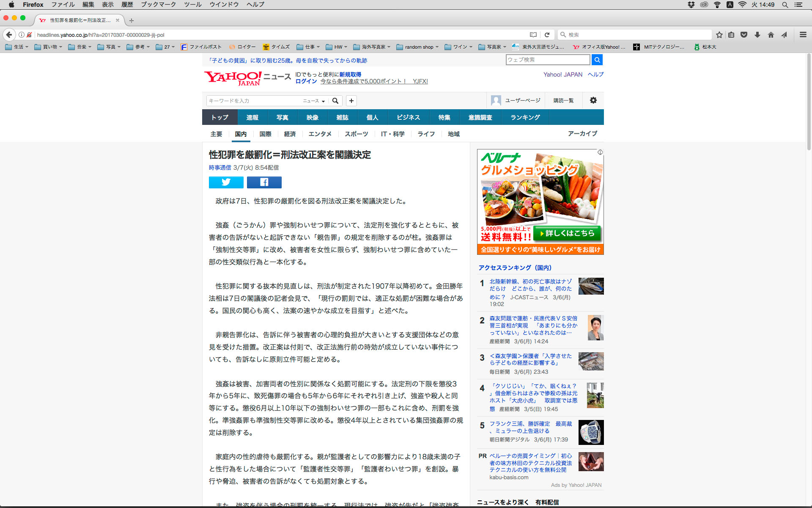Bookmark page with the star icon
This screenshot has width=812, height=508.
(719, 35)
